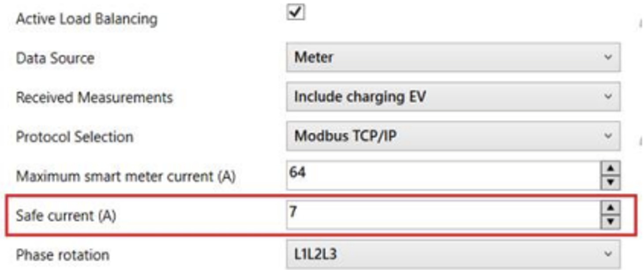Decrease maximum smart meter current with down arrow

(x=610, y=182)
